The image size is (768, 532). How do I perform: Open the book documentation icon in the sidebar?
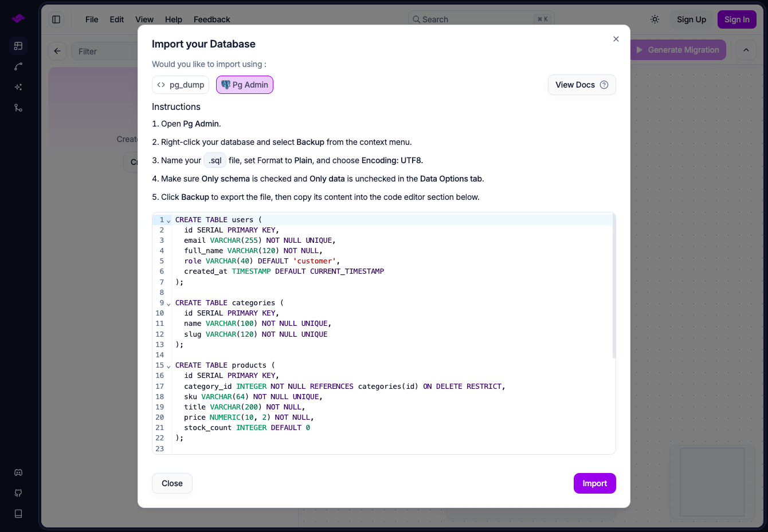(18, 514)
